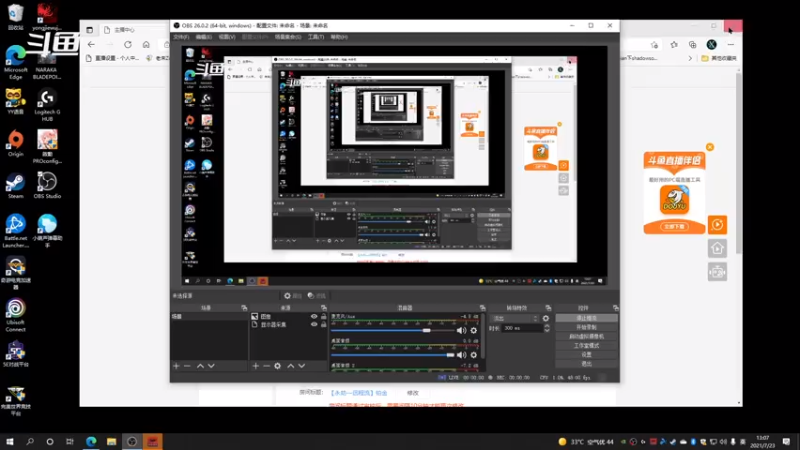Screen dimensions: 800x450
Task: Open the Edge tab actions menu icon
Action: pos(90,30)
